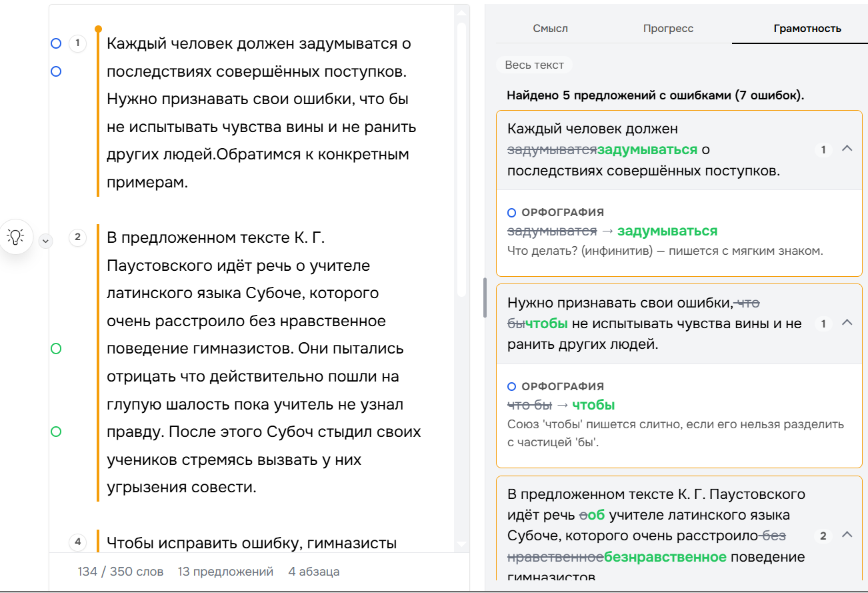Click the panel divider handle
The height and width of the screenshot is (593, 868).
pos(485,298)
